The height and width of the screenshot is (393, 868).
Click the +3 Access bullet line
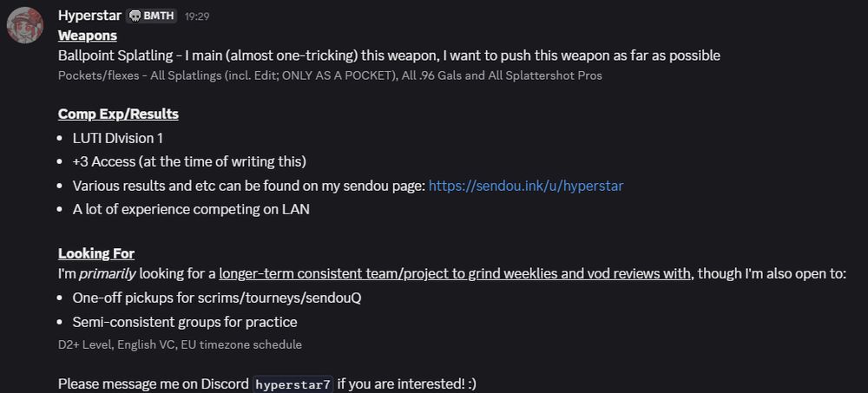pyautogui.click(x=189, y=161)
